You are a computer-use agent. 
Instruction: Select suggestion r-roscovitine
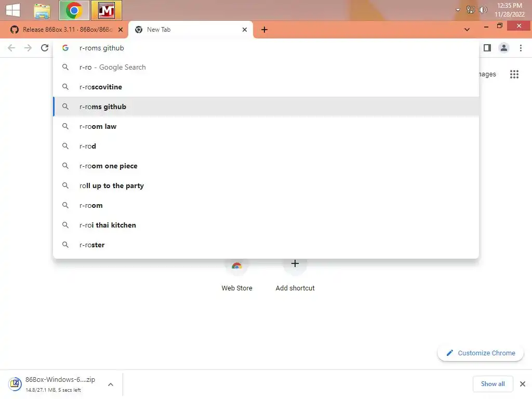point(266,87)
